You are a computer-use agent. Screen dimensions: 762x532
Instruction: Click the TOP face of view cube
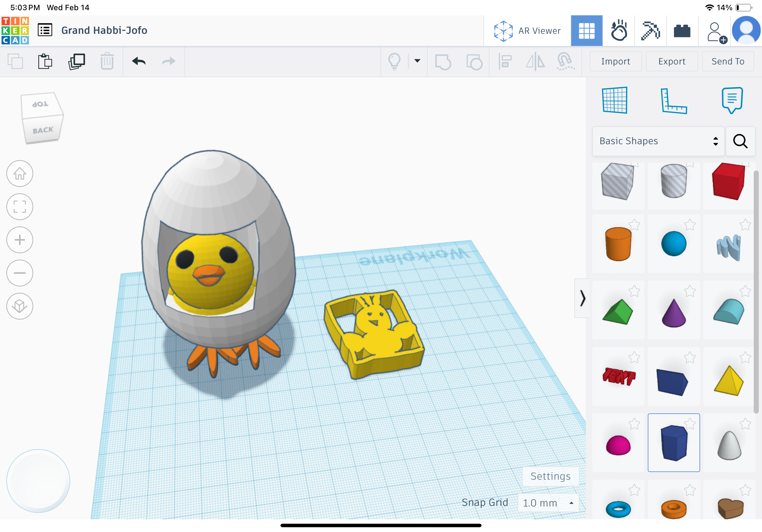click(x=41, y=104)
